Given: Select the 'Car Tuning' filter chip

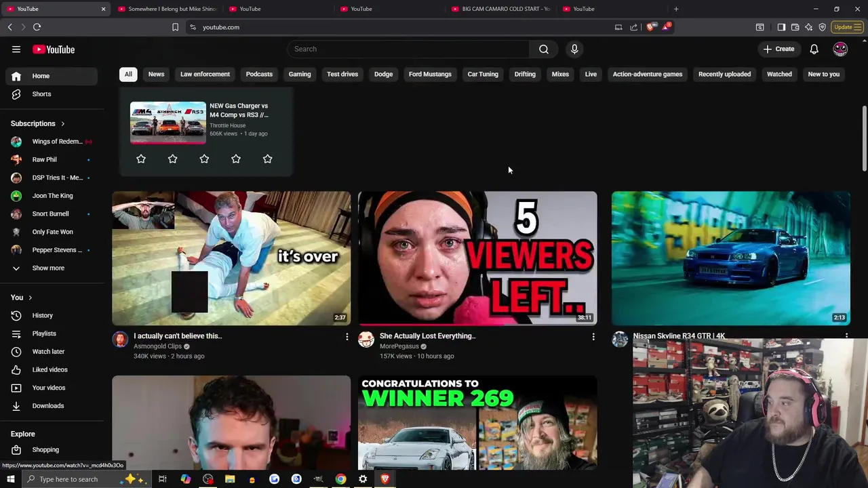Looking at the screenshot, I should [x=483, y=74].
